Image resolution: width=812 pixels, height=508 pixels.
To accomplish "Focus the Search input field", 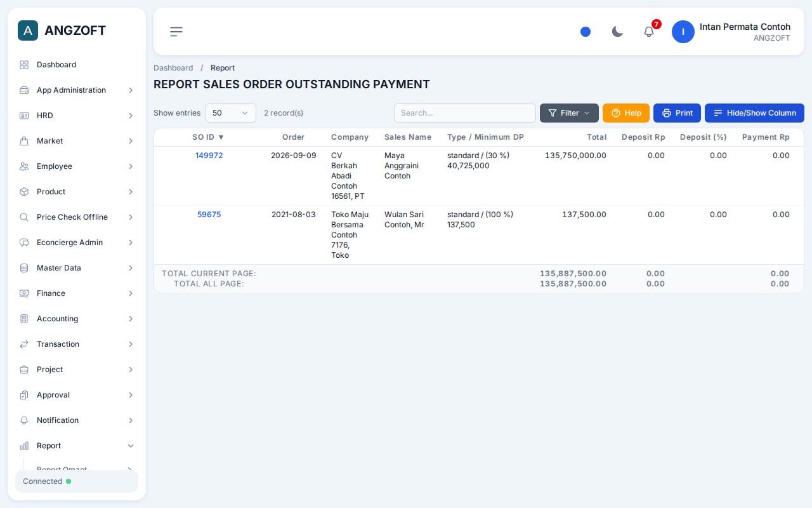I will [465, 113].
